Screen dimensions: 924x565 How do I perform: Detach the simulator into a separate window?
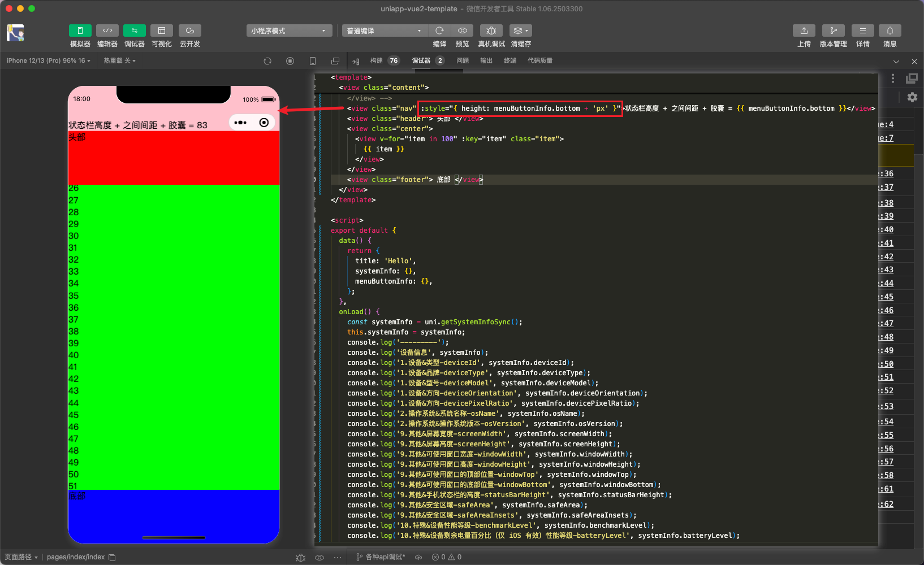[335, 61]
